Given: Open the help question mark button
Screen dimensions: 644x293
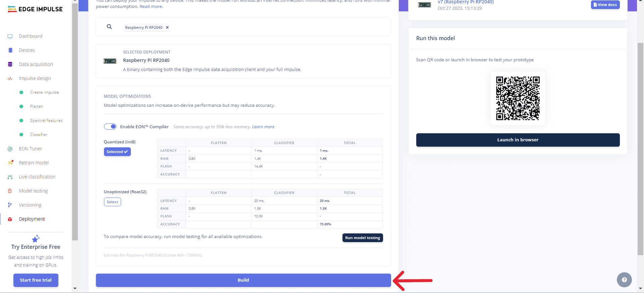Looking at the screenshot, I should [624, 280].
